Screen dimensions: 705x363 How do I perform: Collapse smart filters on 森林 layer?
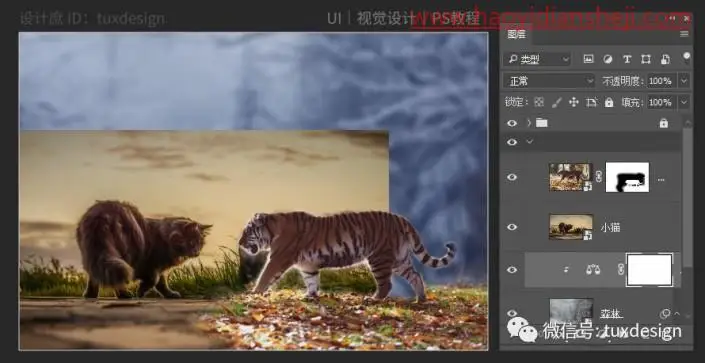677,314
